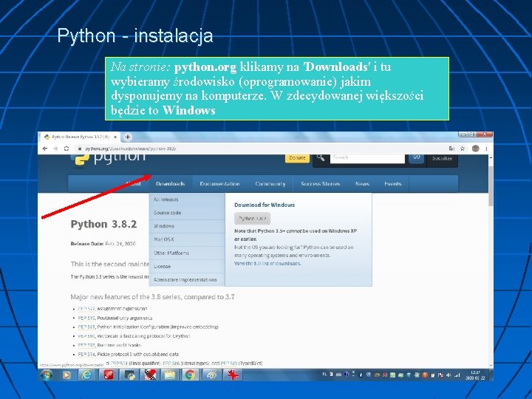Open the file explorer folder taskbar icon
Viewport: 532px width, 399px height.
(170, 375)
